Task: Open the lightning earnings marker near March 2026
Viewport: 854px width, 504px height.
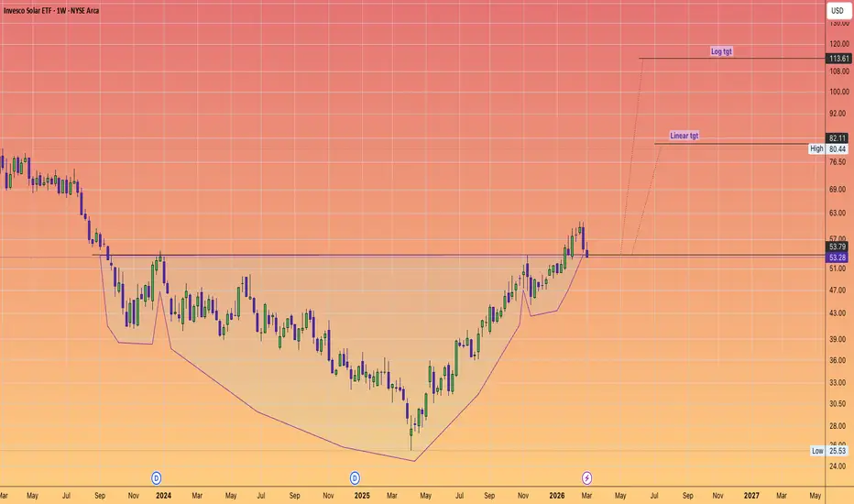Action: tap(586, 478)
